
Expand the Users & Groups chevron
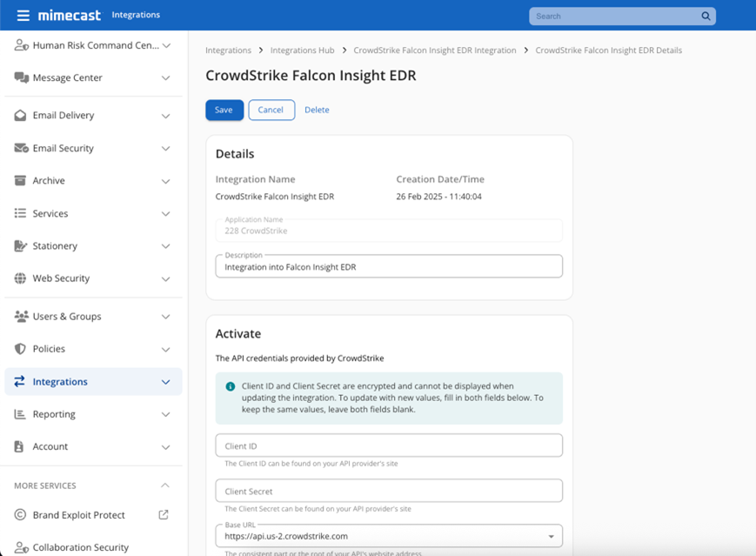pos(166,317)
